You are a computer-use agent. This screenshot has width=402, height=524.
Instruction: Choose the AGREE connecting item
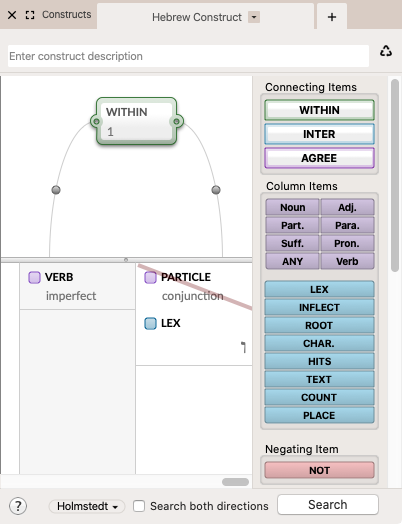pos(319,158)
